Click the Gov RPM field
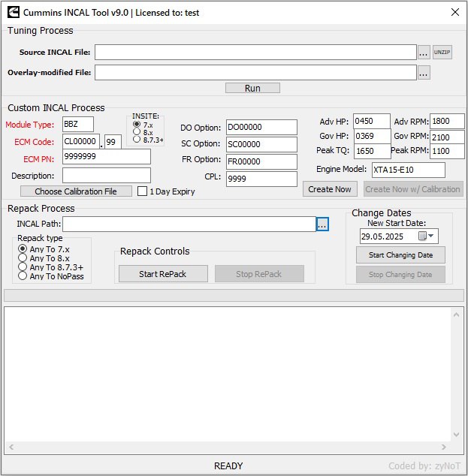 pos(448,137)
